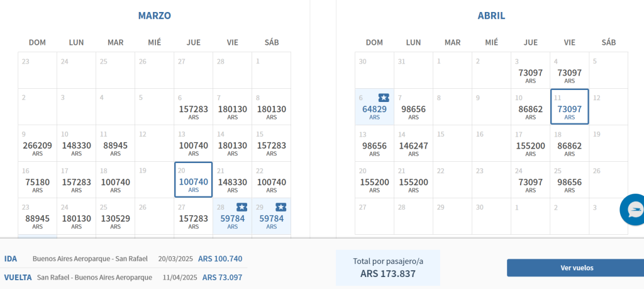Click the promo star icon on April 6
Screen dimensions: 644x289
[x=384, y=98]
